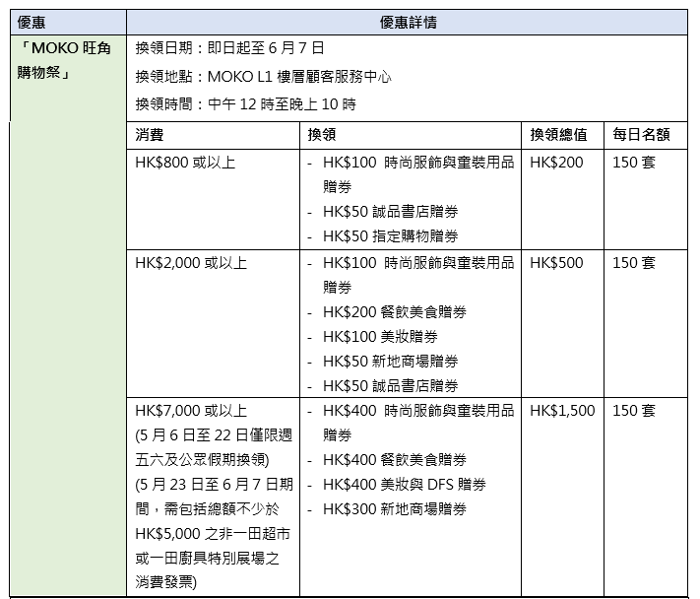Screen dimensions: 700x599
Task: Click the 換領時間 line
Action: click(x=245, y=104)
